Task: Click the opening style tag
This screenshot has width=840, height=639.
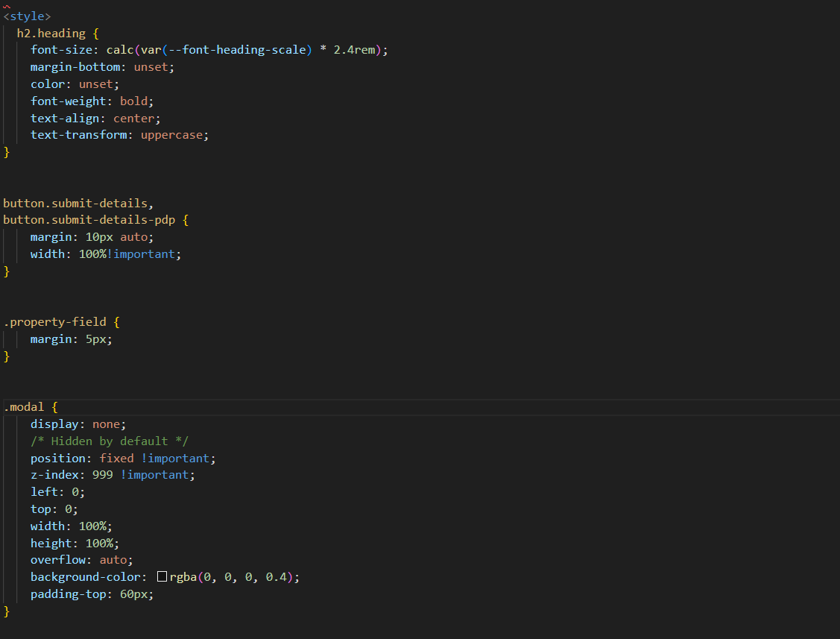Action: coord(27,16)
